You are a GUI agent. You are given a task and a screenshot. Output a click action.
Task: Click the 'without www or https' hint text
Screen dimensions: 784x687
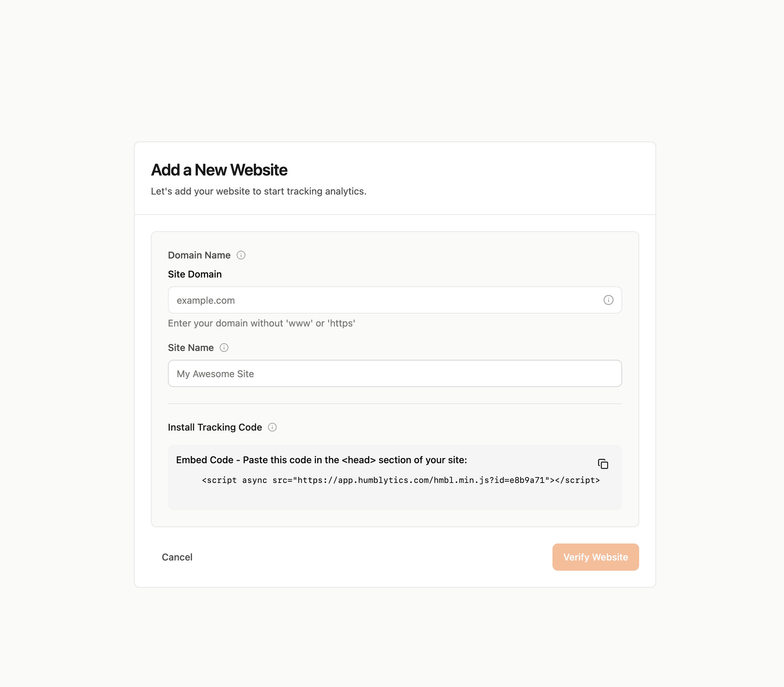coord(261,323)
